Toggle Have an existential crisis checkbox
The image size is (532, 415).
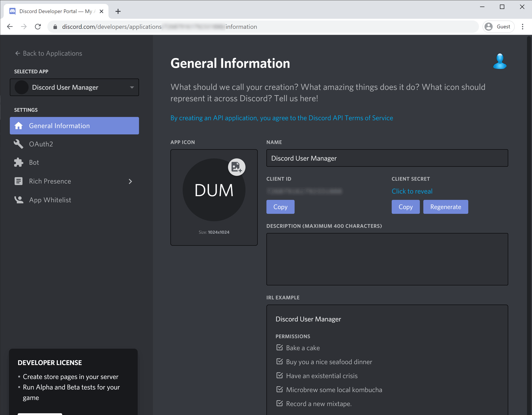point(279,376)
